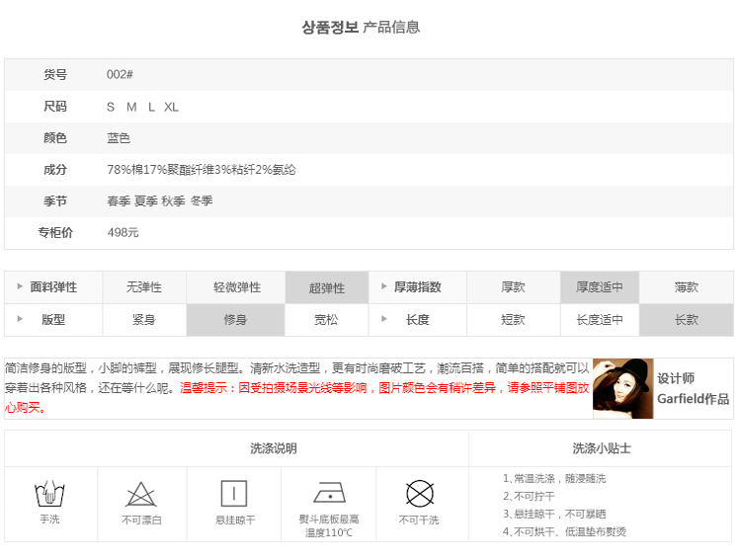Click the 春季 season value
The height and width of the screenshot is (560, 740).
119,201
